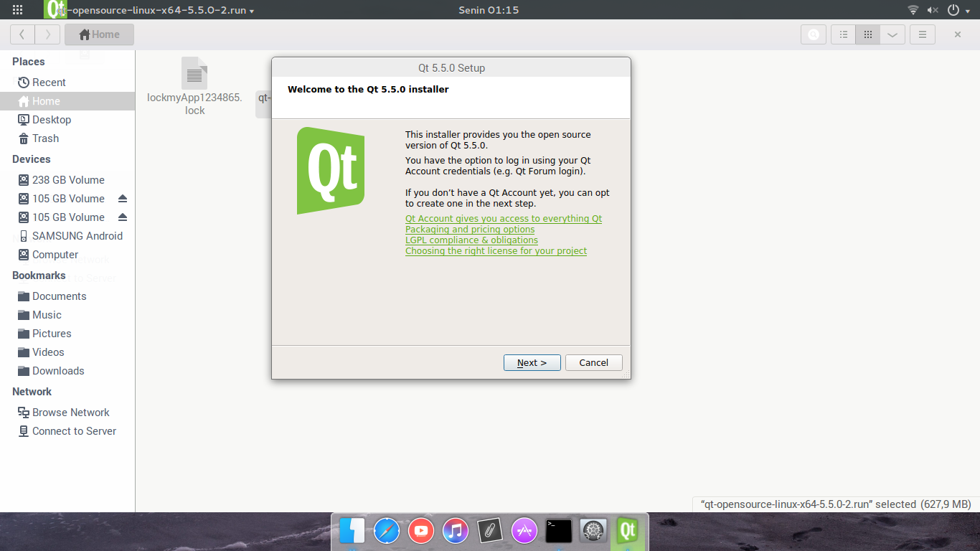Click the Home path button in toolbar
The height and width of the screenshot is (551, 980).
[x=99, y=34]
